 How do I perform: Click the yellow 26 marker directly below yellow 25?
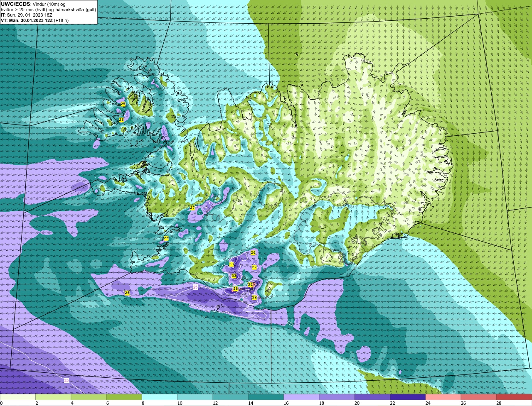121,120
